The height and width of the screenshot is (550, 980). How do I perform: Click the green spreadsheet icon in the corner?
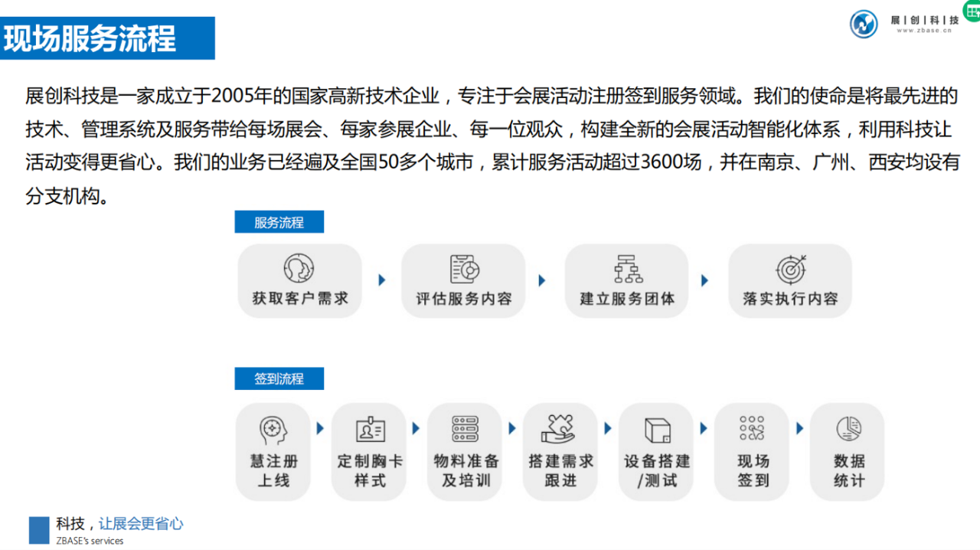972,11
